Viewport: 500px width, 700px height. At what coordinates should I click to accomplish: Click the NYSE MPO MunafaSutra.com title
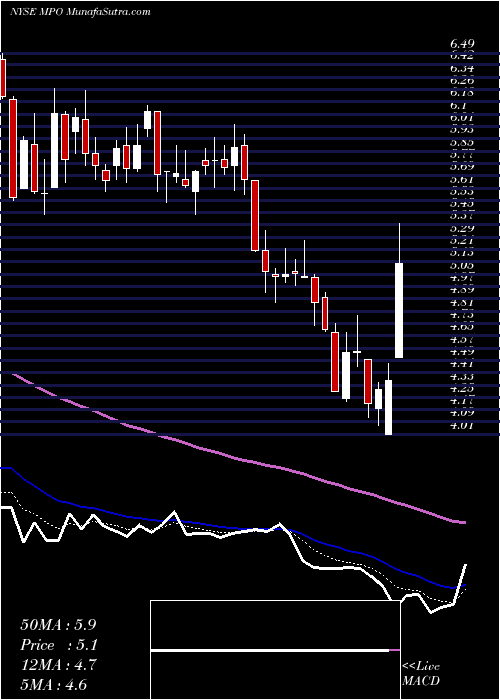tap(79, 12)
